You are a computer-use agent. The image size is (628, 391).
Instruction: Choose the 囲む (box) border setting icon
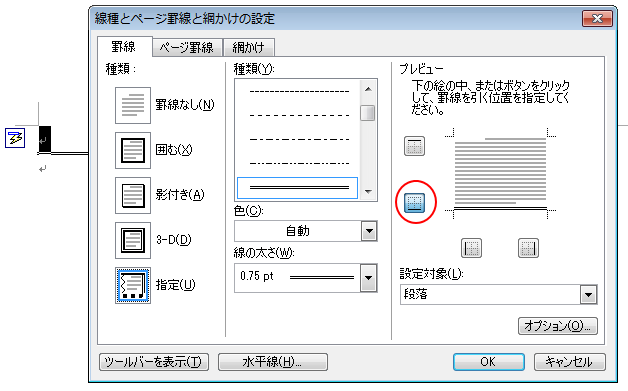[x=133, y=151]
